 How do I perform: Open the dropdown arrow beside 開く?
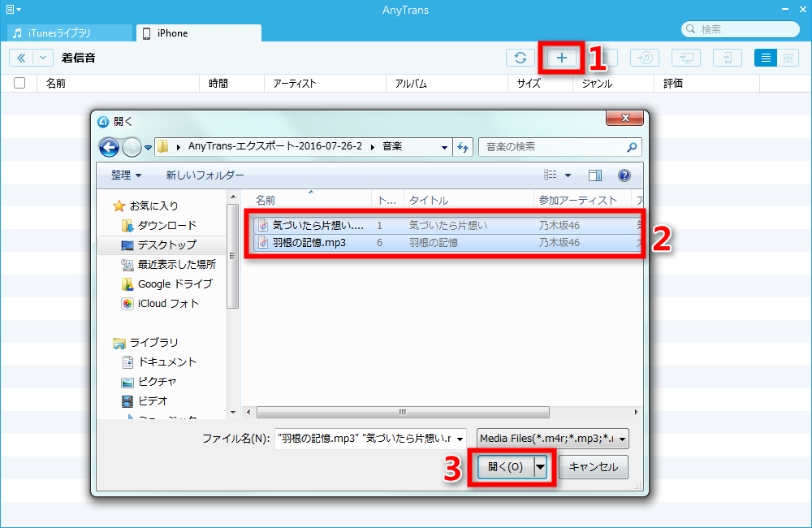click(541, 467)
